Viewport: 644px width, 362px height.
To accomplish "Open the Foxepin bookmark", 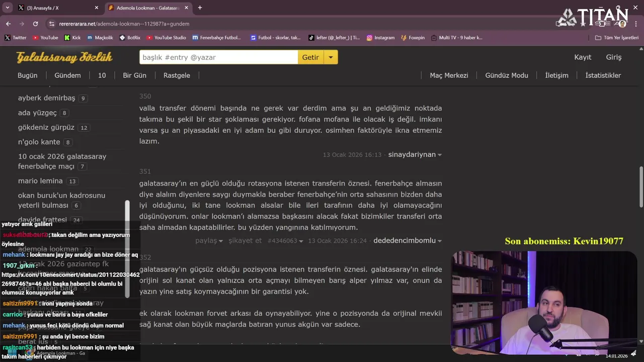I will [413, 38].
